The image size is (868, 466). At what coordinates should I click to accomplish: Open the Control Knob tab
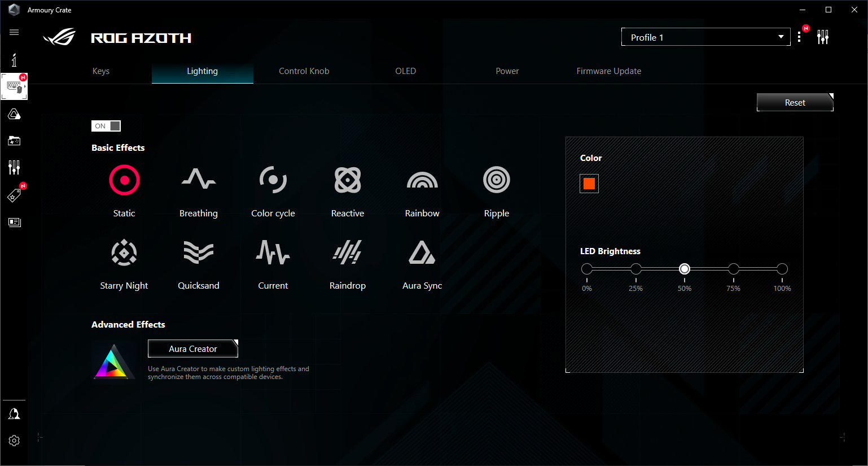click(x=304, y=71)
